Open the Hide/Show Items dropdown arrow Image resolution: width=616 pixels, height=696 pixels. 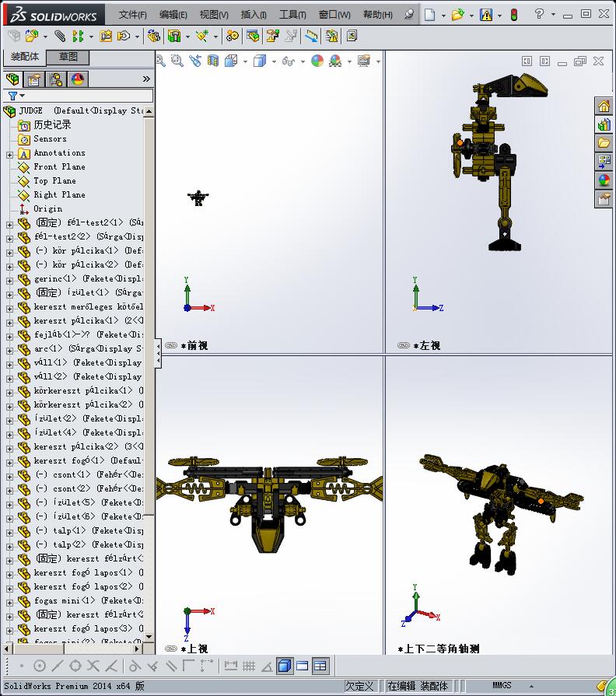(x=303, y=61)
